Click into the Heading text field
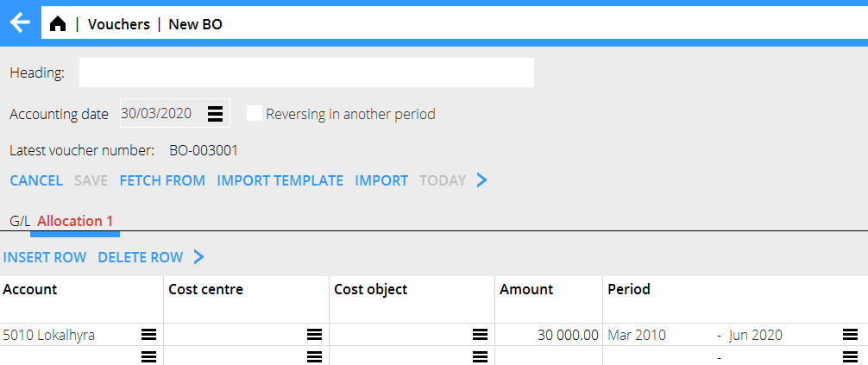This screenshot has height=365, width=868. pos(306,73)
